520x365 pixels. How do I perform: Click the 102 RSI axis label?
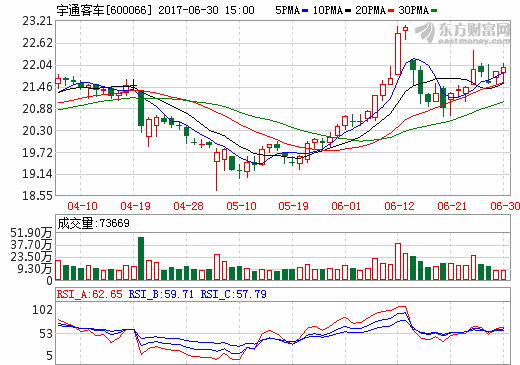pos(42,310)
